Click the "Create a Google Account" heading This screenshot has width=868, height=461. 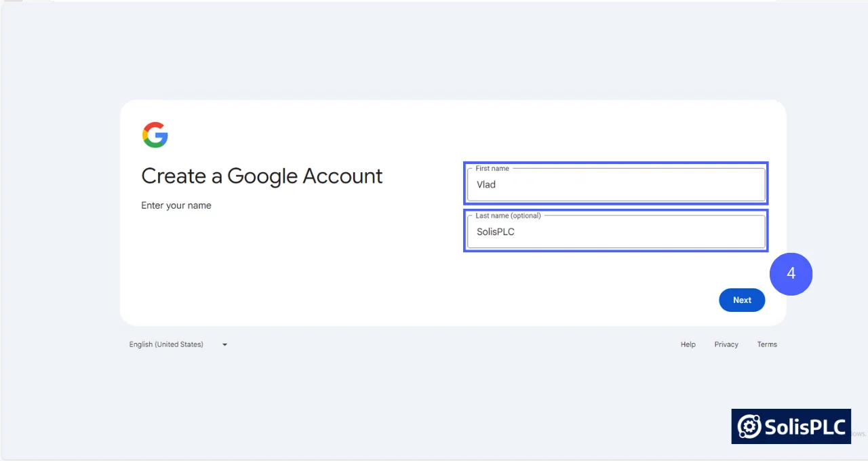pos(262,176)
